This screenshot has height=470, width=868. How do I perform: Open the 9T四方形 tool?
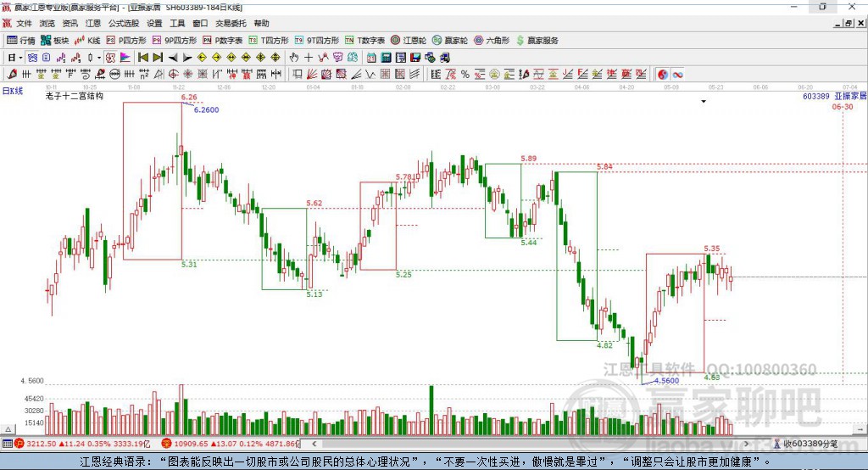coord(317,41)
